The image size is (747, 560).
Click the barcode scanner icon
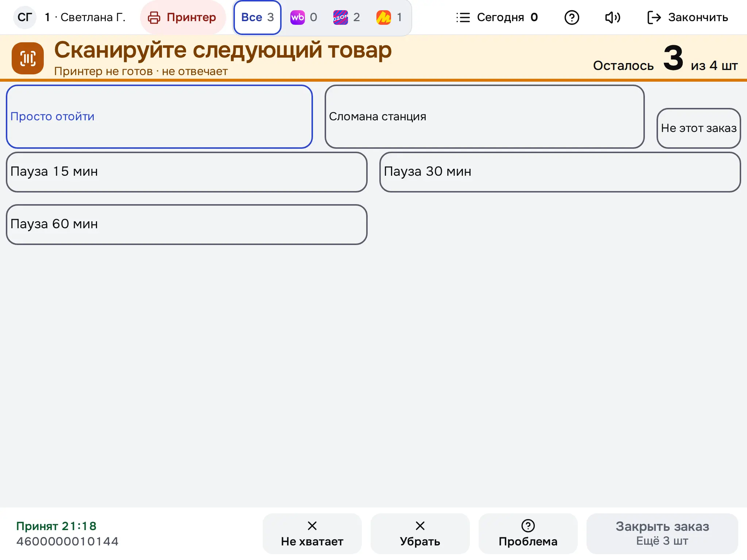click(28, 58)
